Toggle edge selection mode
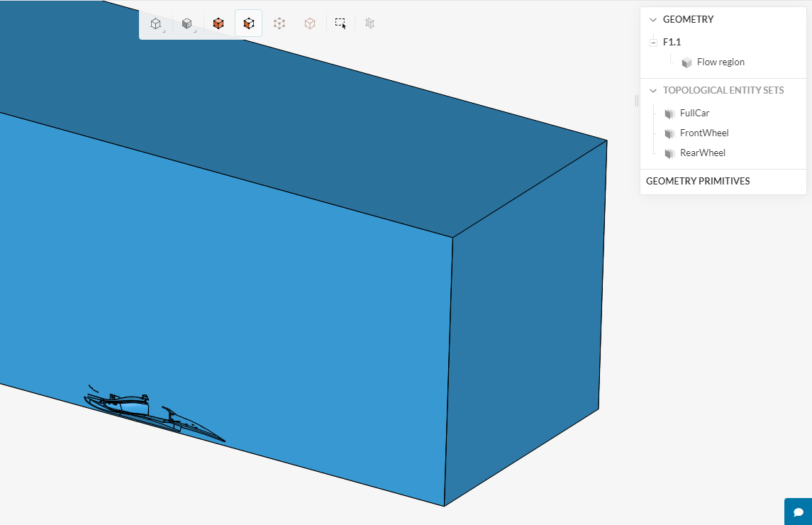Screen dimensions: 812x525 310,23
